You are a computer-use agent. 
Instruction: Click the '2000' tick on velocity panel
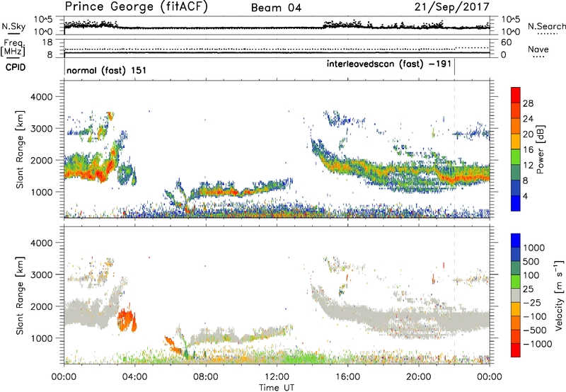point(41,306)
